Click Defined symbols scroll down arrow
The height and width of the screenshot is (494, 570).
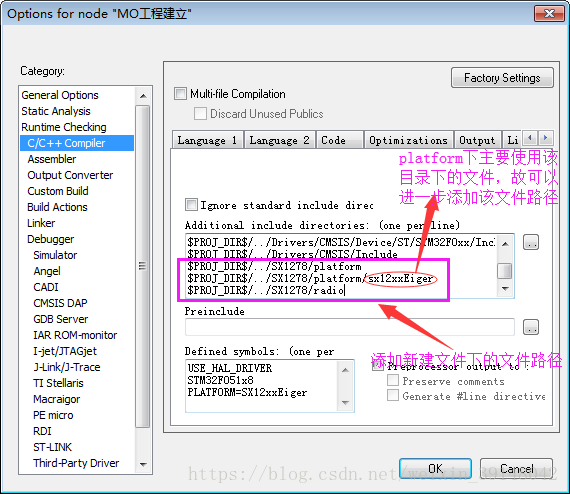click(345, 402)
